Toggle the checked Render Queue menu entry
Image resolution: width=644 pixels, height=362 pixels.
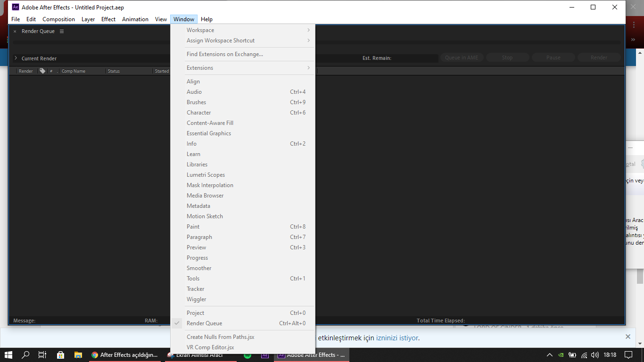243,323
